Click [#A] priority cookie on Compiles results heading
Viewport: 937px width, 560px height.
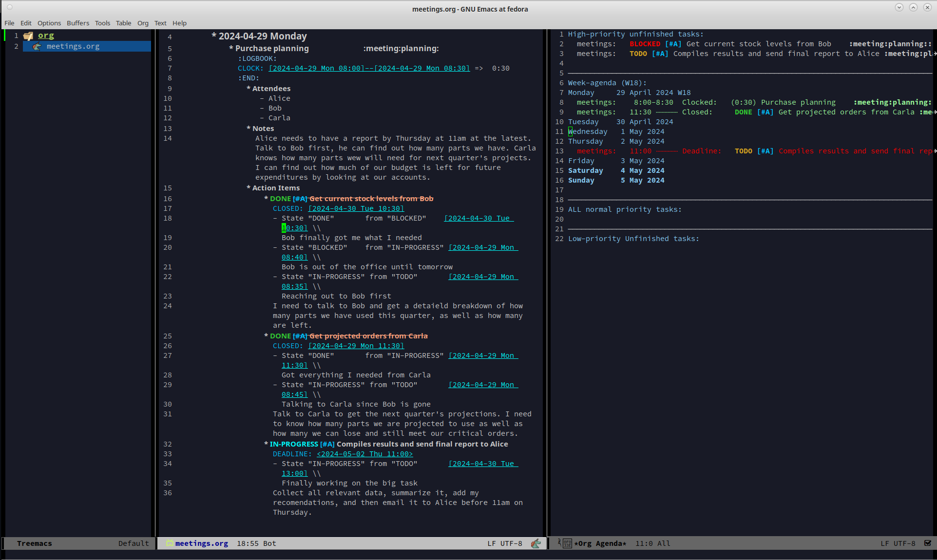[x=327, y=444]
